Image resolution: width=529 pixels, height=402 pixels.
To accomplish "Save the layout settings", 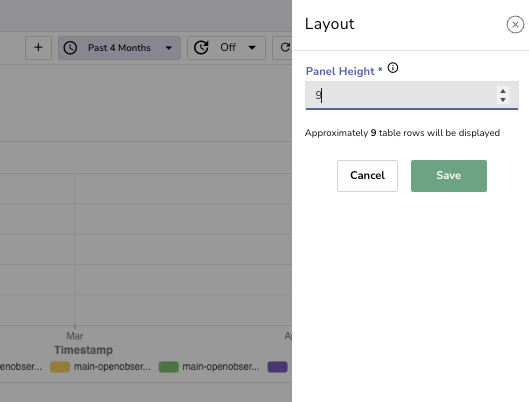I will [x=449, y=176].
